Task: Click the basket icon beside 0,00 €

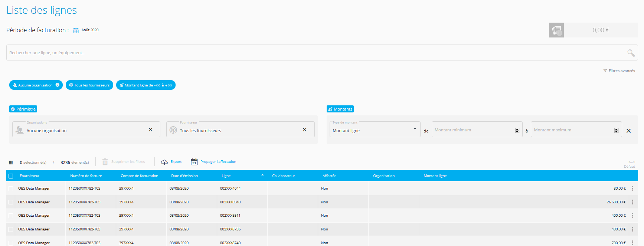Action: point(556,30)
